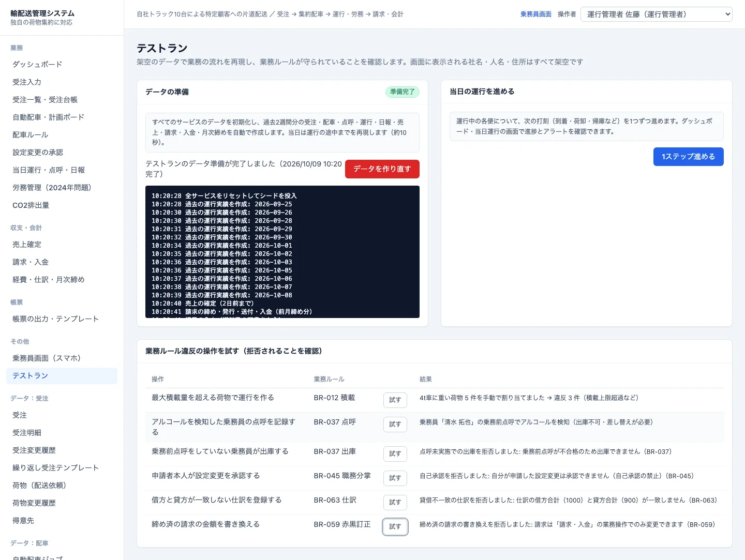Click 試す for the BR-037 出庫 rule
This screenshot has height=560, width=745.
(395, 454)
